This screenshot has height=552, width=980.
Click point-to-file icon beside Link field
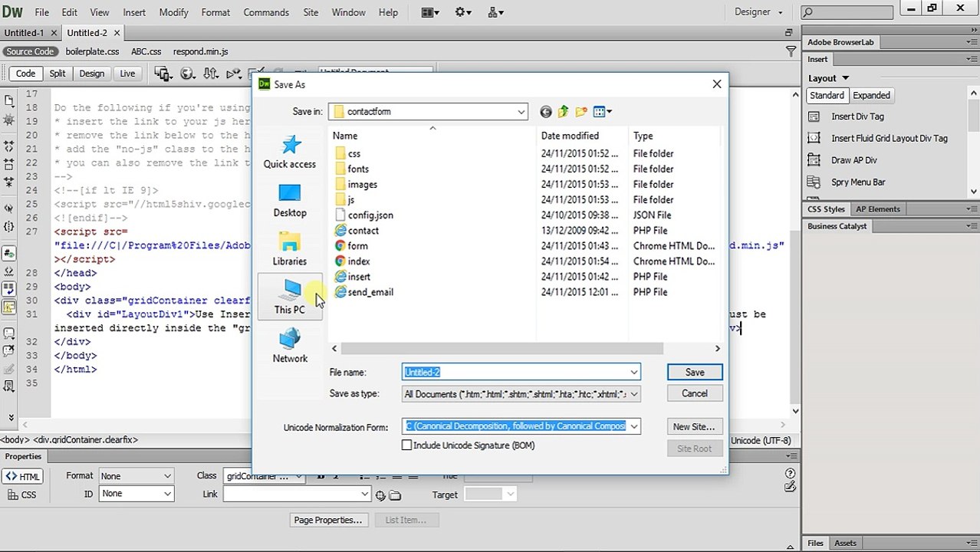[x=380, y=495]
